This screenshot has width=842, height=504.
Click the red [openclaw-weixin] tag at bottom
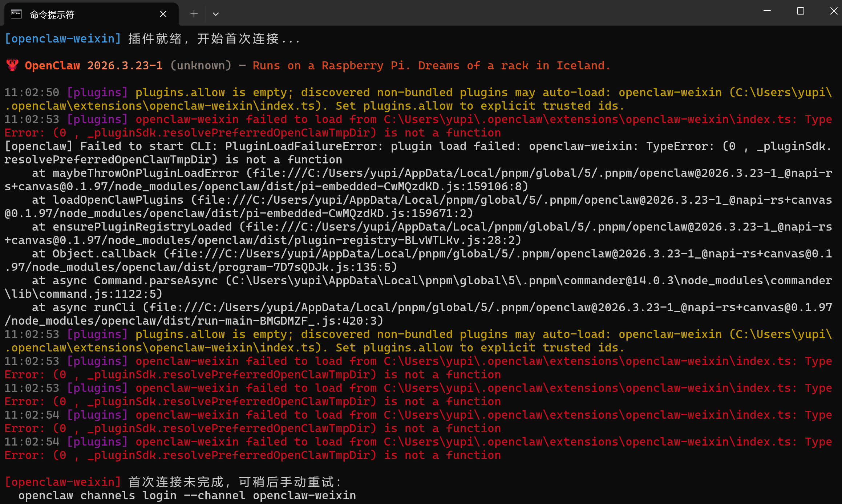pyautogui.click(x=62, y=482)
